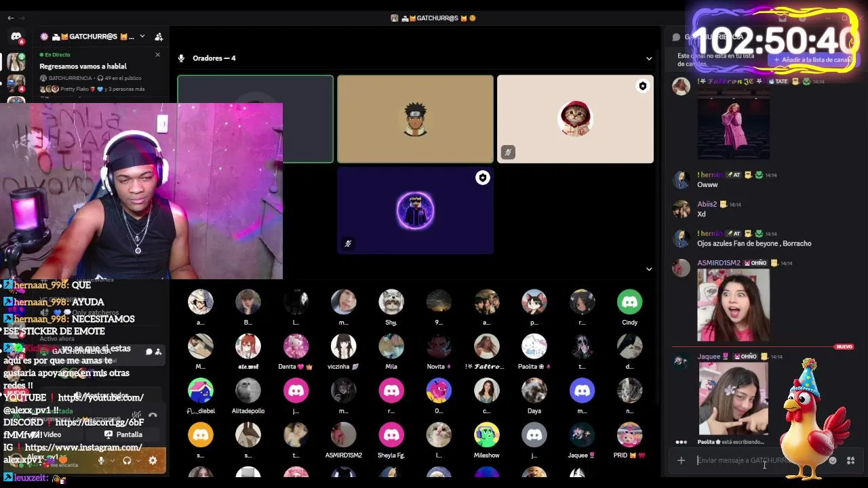Jump to new messages via NUEVO marker

pos(844,347)
